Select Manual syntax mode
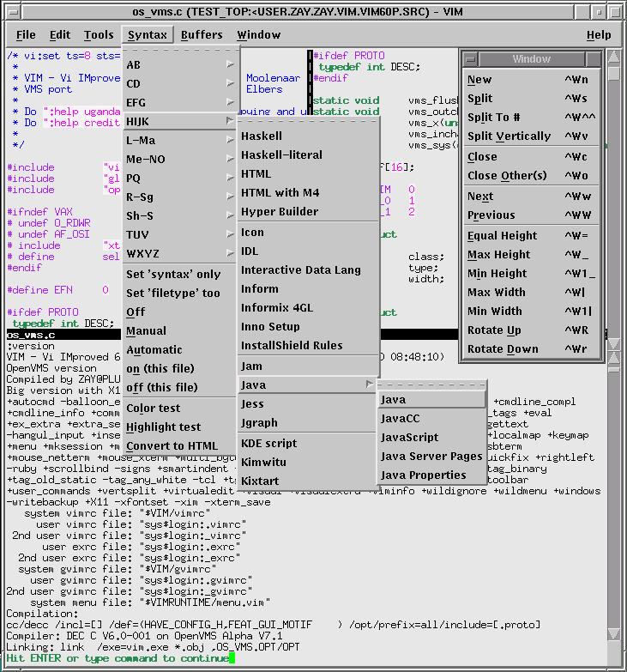 180,331
